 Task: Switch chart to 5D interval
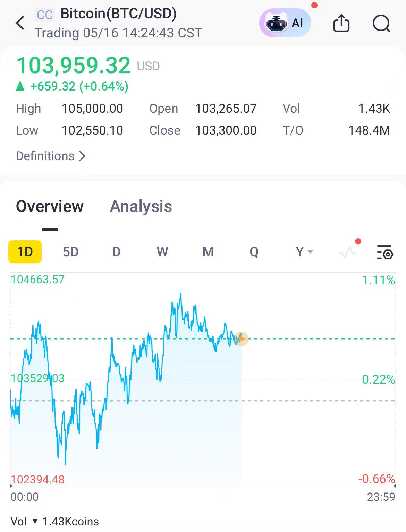click(70, 251)
